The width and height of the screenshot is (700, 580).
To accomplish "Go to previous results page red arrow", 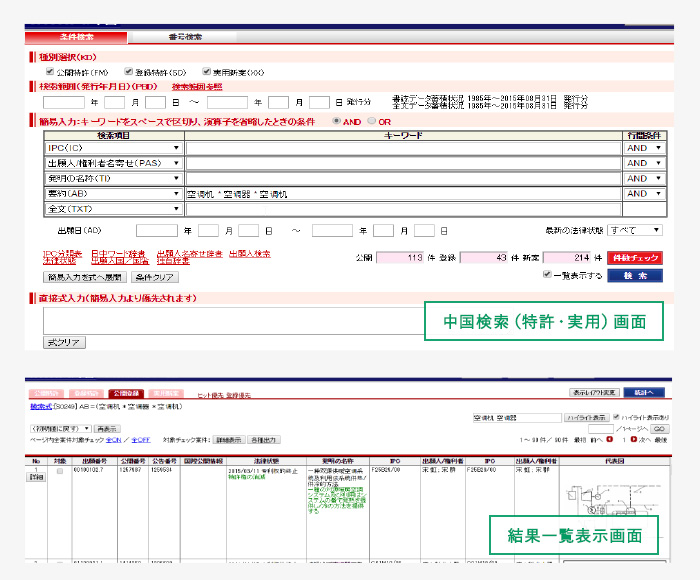I will pyautogui.click(x=609, y=440).
